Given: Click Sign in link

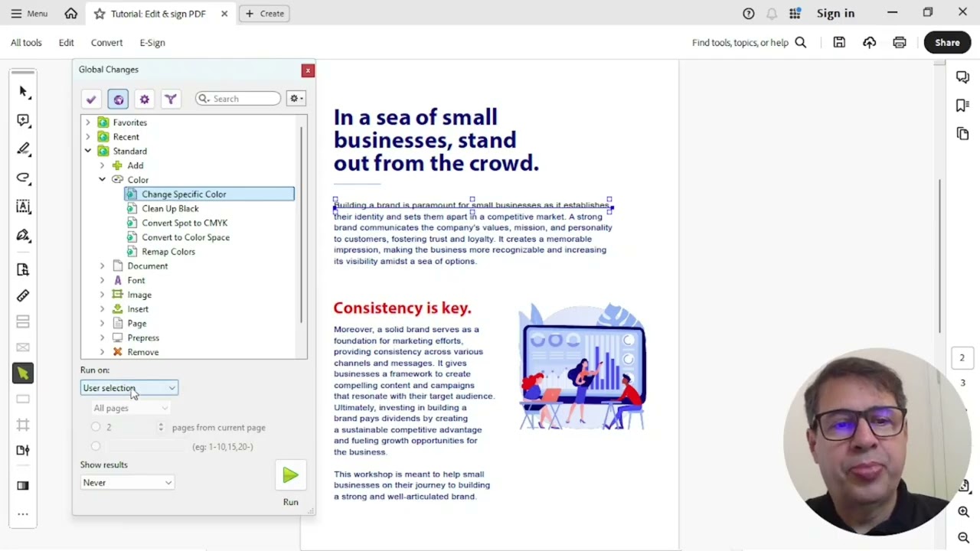Looking at the screenshot, I should tap(835, 13).
